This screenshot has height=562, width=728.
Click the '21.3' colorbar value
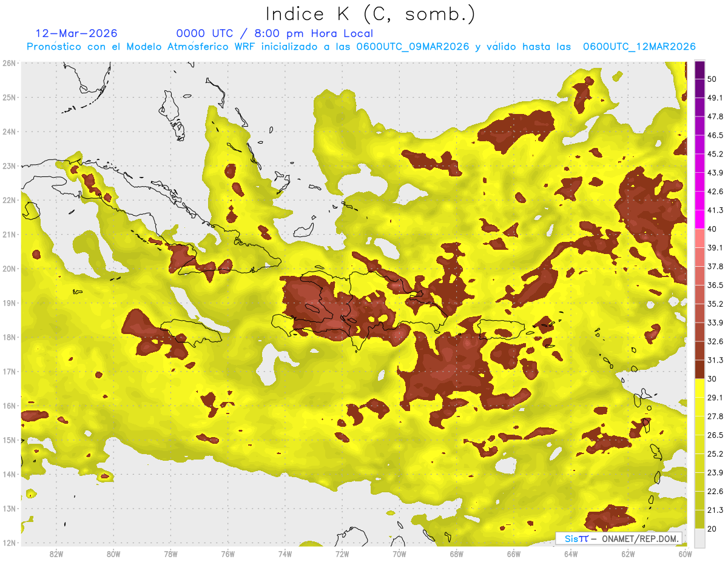coord(715,510)
